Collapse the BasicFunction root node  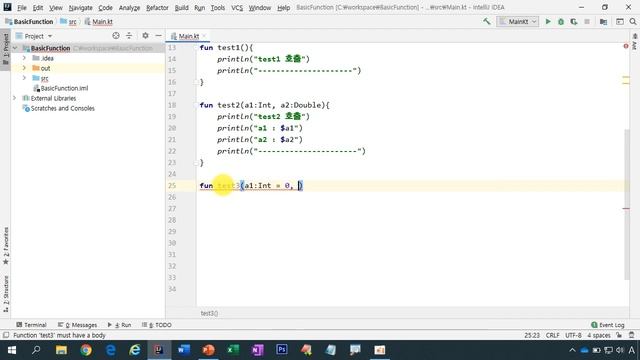(15, 48)
